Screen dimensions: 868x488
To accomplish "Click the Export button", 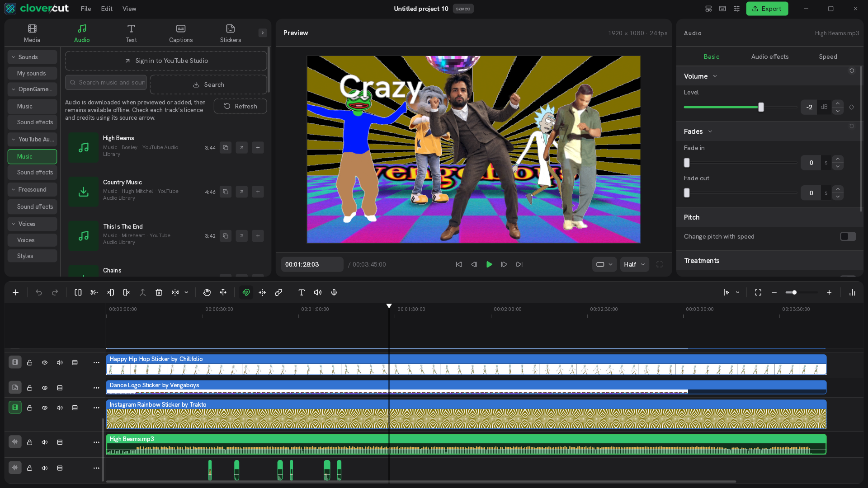I will coord(767,9).
